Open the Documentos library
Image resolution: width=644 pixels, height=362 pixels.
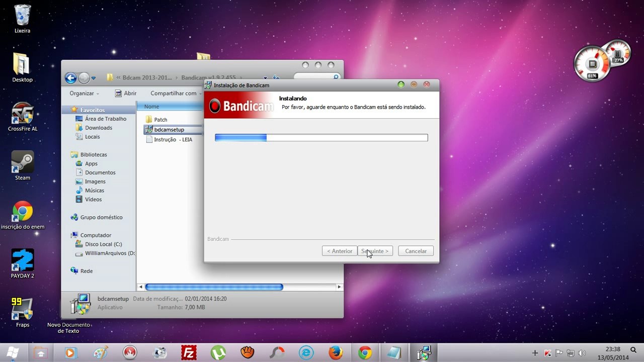pyautogui.click(x=100, y=172)
